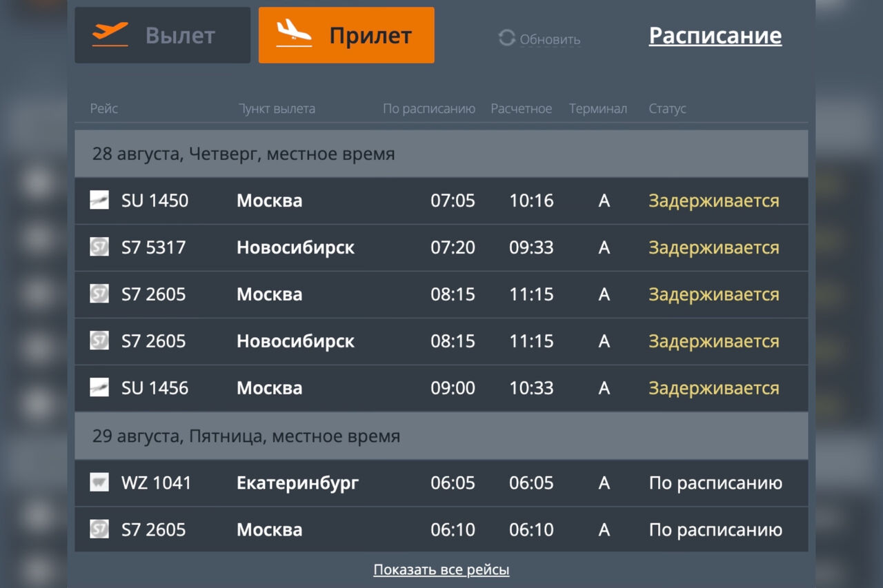
Task: Click the Терминал column header
Action: point(597,109)
